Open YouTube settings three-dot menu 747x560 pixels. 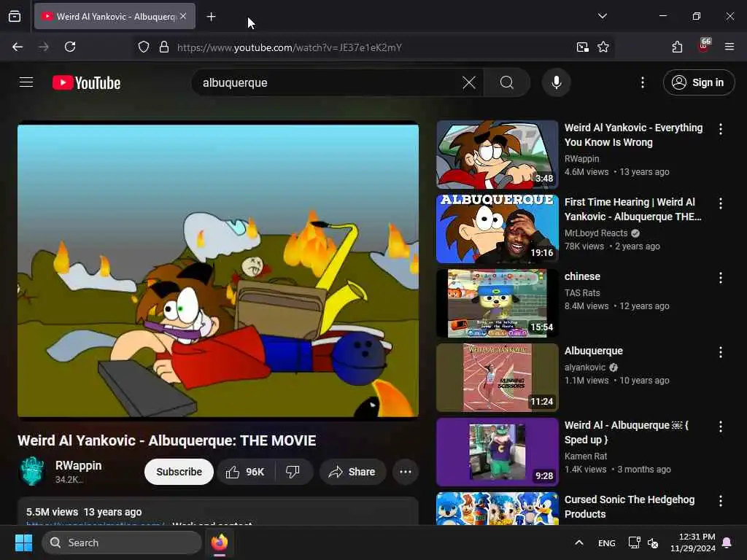[642, 82]
